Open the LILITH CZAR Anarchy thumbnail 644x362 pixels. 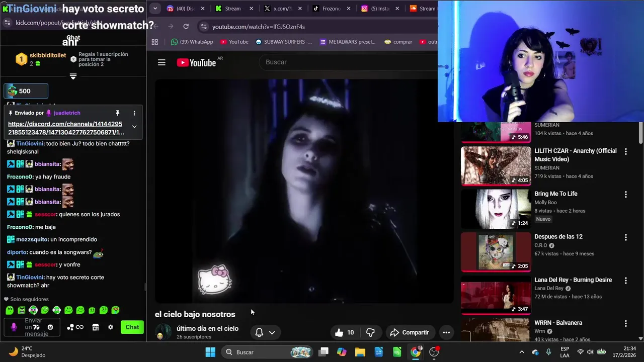click(x=496, y=166)
